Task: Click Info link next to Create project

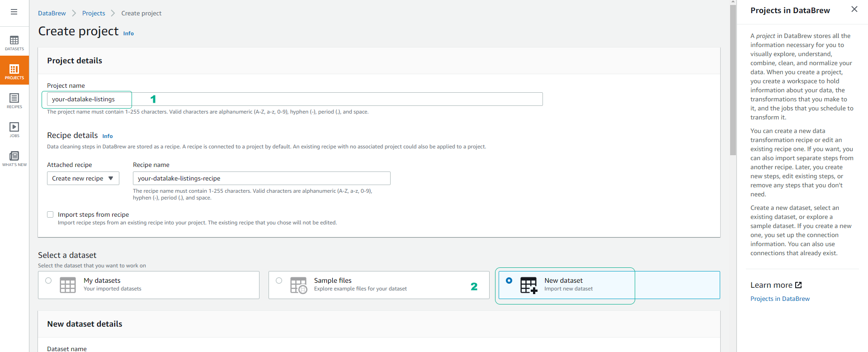Action: coord(128,33)
